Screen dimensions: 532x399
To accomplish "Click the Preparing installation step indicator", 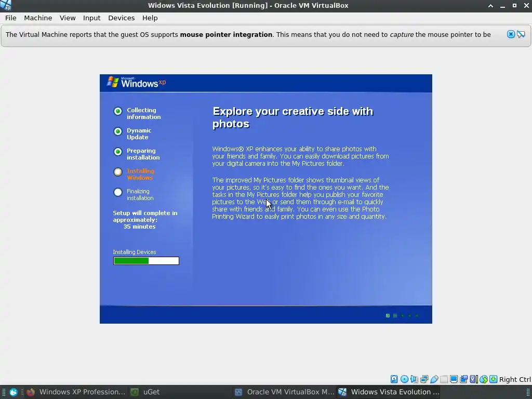I will [118, 152].
